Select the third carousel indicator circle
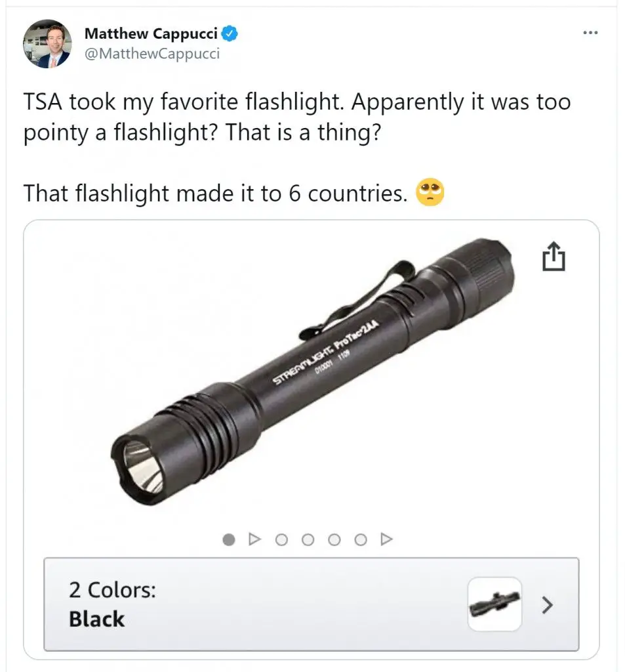The height and width of the screenshot is (672, 625). [x=281, y=539]
